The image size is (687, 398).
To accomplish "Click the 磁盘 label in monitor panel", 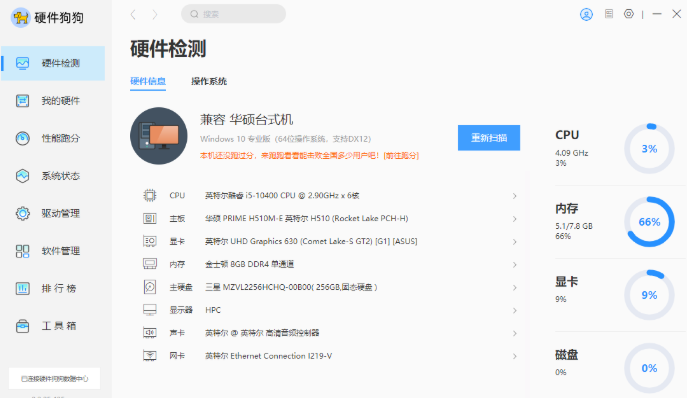I will 567,355.
